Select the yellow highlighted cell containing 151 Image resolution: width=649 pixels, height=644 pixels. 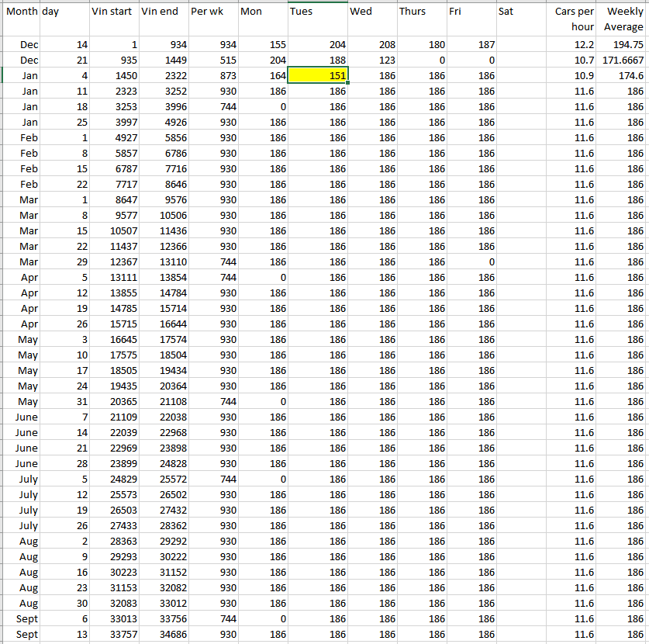tap(318, 76)
